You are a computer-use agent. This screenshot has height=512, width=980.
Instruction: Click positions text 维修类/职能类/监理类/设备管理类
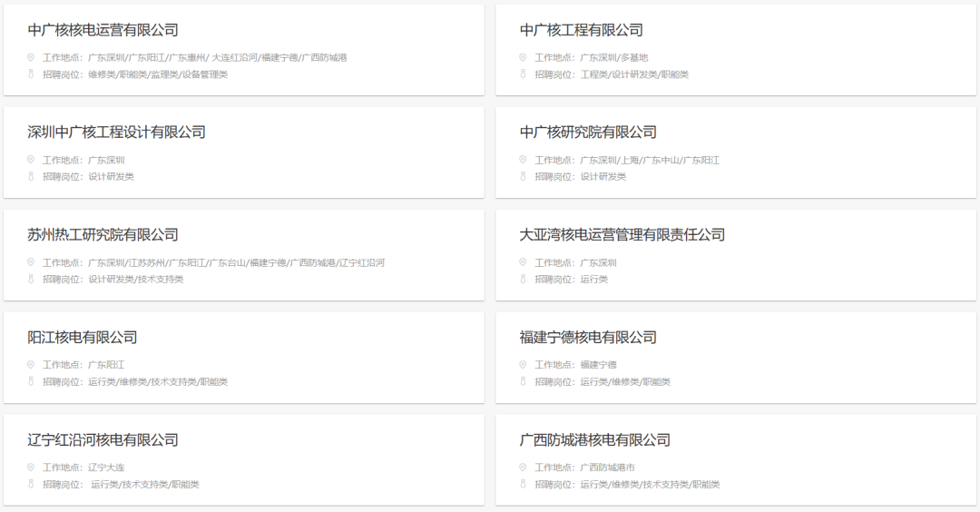tap(158, 74)
